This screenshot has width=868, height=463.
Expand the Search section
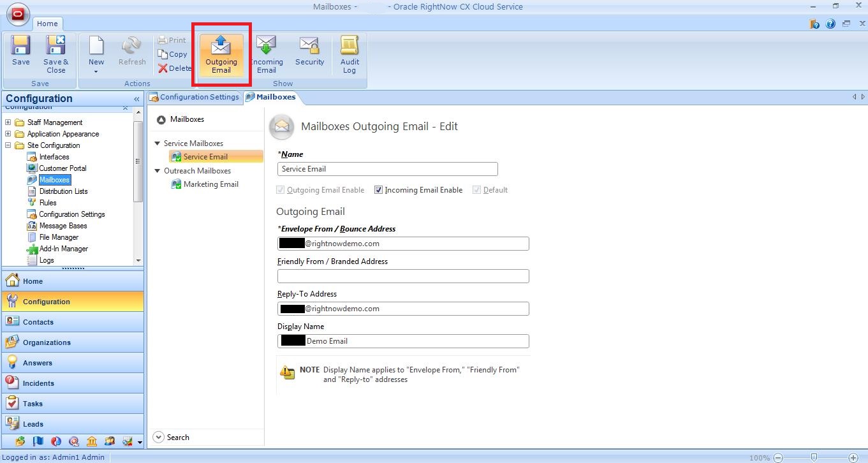point(159,437)
